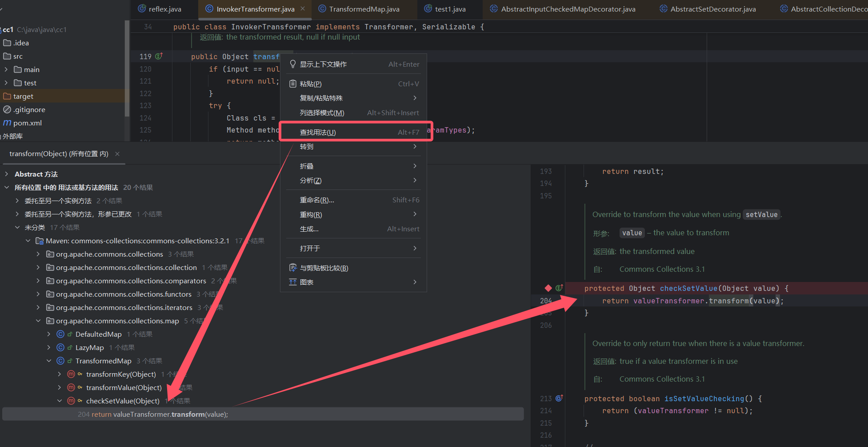Click the package icon for org.apache.commons.collections.functors
The height and width of the screenshot is (447, 868).
pos(50,294)
